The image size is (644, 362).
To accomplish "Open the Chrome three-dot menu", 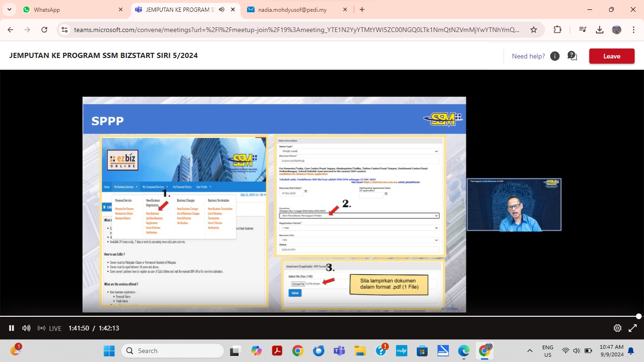I will point(634,30).
